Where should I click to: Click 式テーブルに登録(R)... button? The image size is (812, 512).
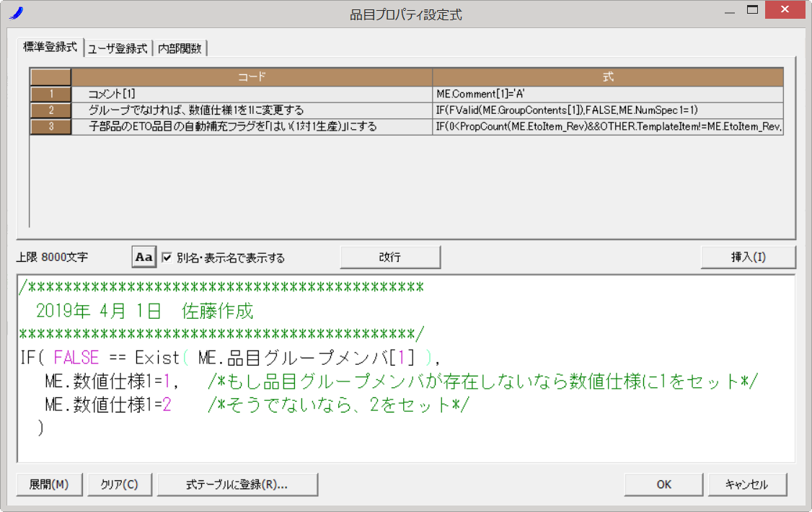tap(237, 485)
